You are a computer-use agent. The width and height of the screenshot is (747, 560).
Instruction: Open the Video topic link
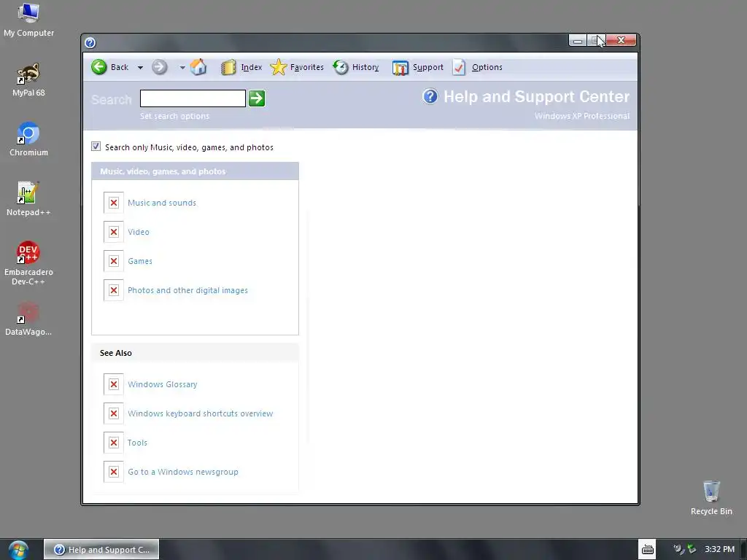point(139,232)
